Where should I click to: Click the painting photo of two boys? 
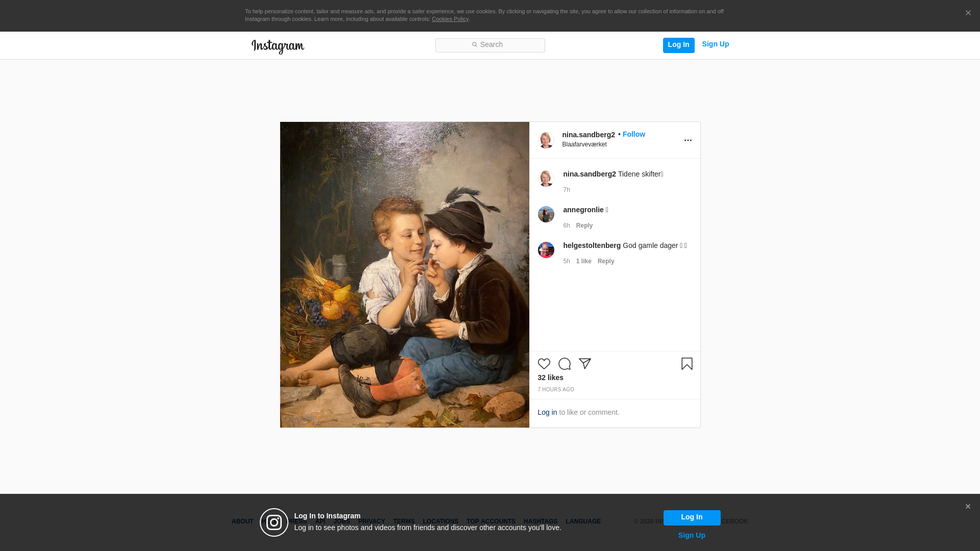[405, 274]
